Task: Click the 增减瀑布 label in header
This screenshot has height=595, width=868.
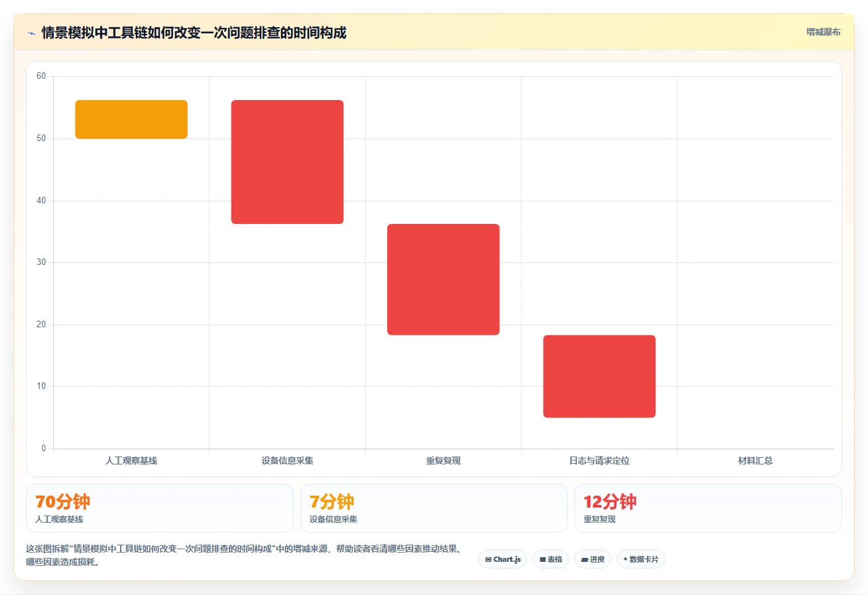Action: [823, 32]
